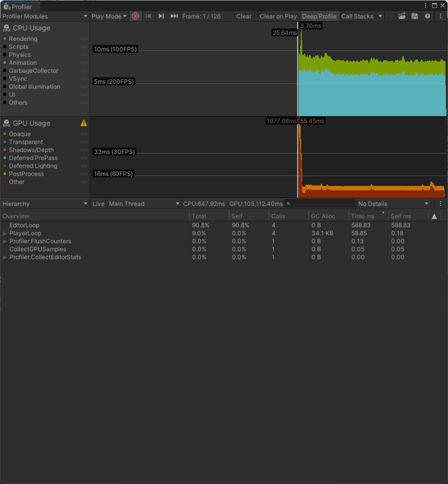Toggle the Deferred PrePass category
Viewport: 448px width, 484px height.
(5, 158)
